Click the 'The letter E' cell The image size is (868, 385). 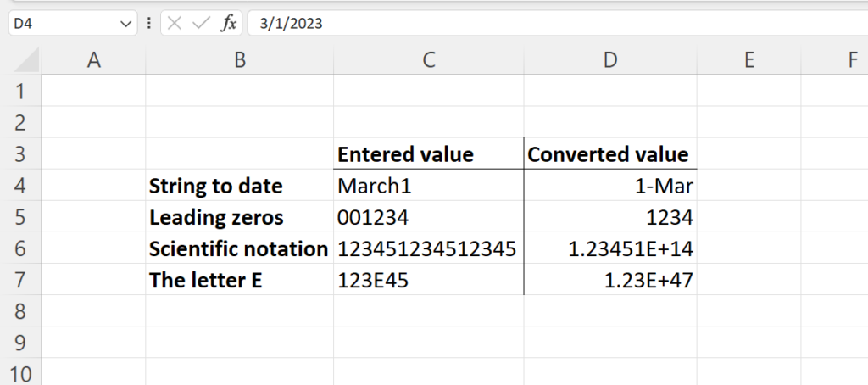click(x=240, y=280)
